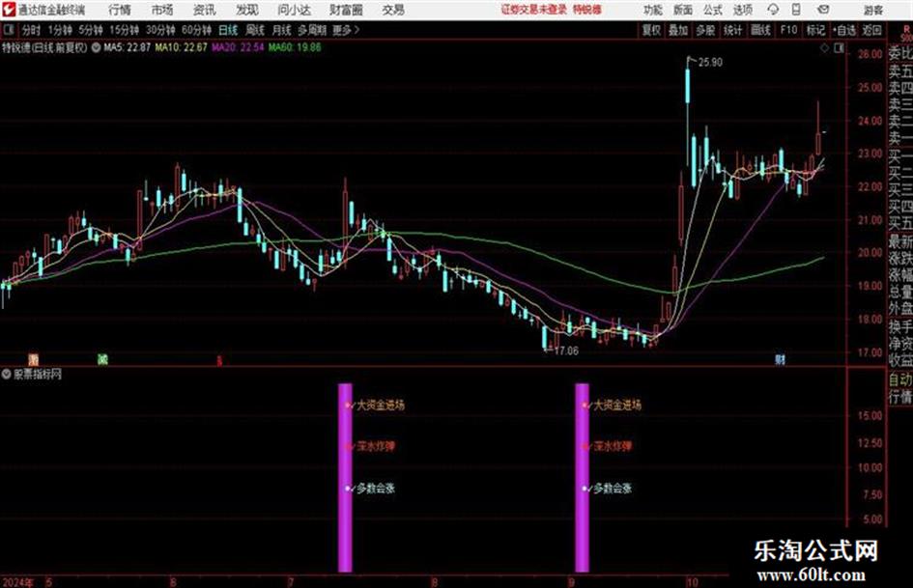Image resolution: width=913 pixels, height=588 pixels.
Task: Expand the MA indicator dropdown circle
Action: 96,47
